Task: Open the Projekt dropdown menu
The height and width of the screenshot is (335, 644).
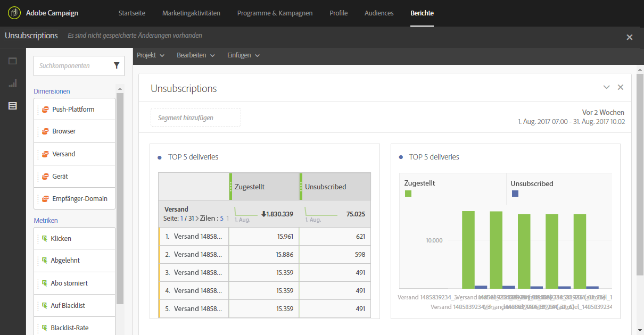Action: tap(151, 55)
